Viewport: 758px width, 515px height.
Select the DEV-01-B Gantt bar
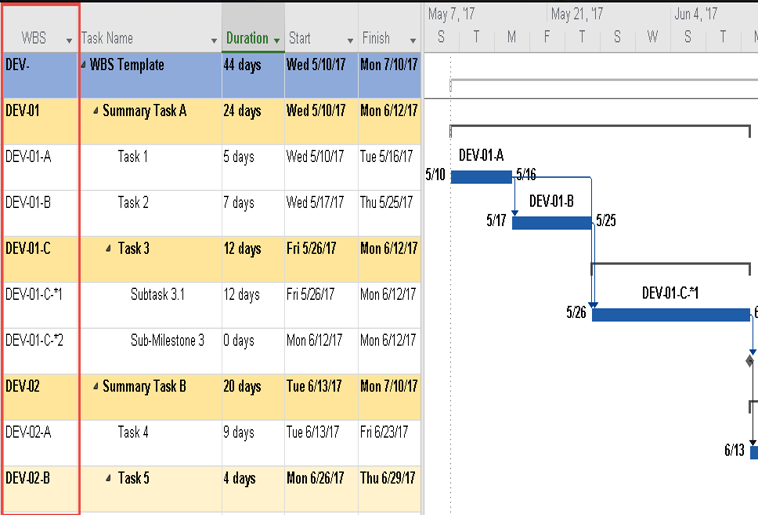(551, 222)
